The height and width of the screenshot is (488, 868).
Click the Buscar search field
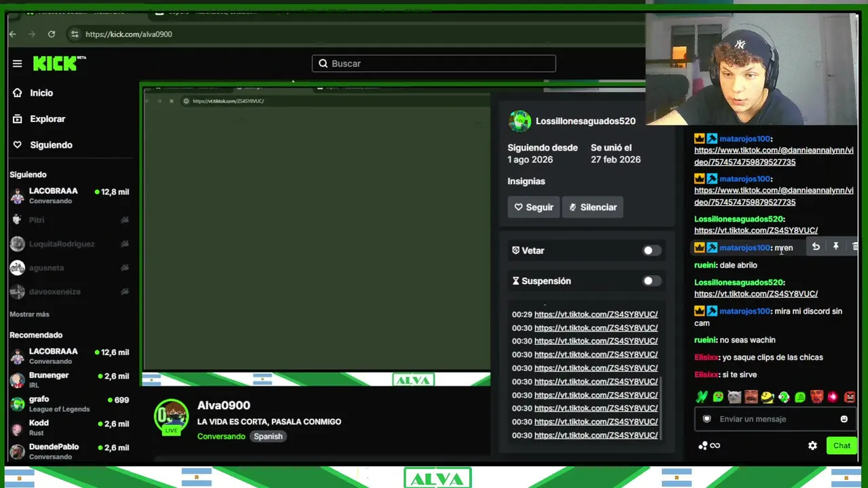click(434, 64)
